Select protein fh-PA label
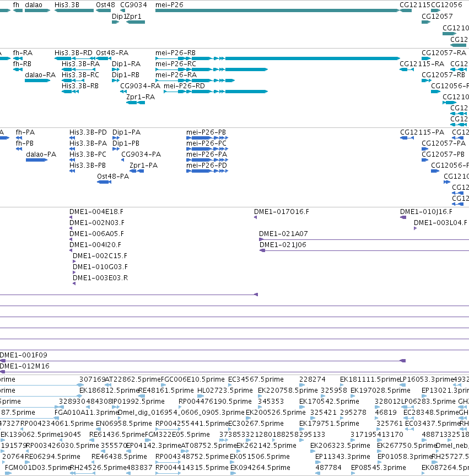Screen dimensions: 469x476 (25, 132)
